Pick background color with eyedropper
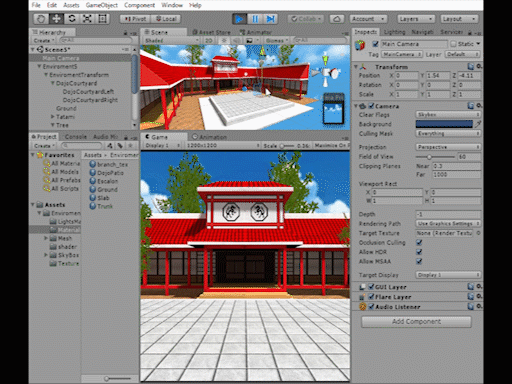The image size is (512, 384). (x=478, y=124)
